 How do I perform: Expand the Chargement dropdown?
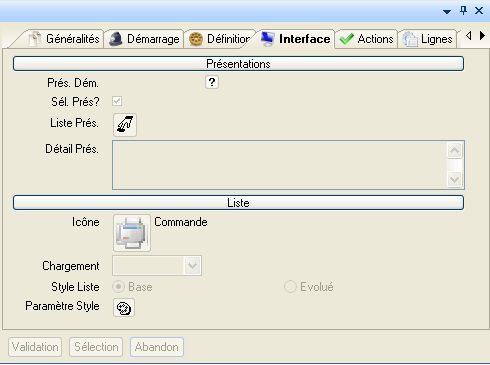pyautogui.click(x=192, y=266)
